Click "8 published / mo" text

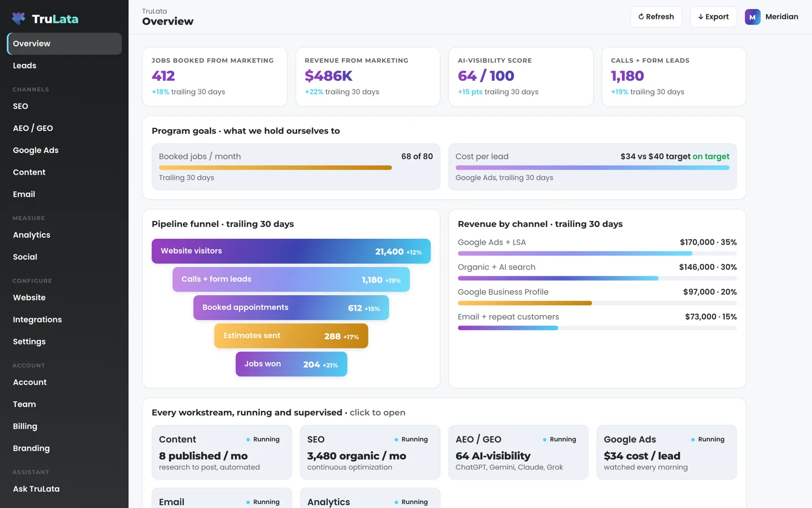point(203,456)
